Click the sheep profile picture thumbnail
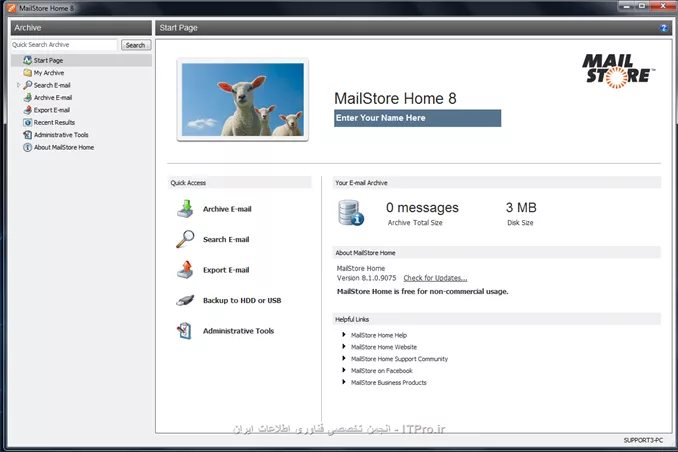 click(x=243, y=99)
